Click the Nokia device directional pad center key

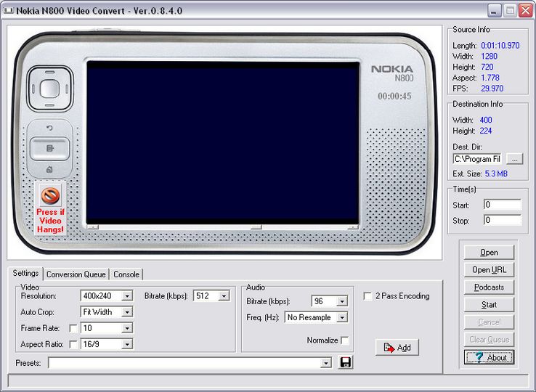[50, 89]
